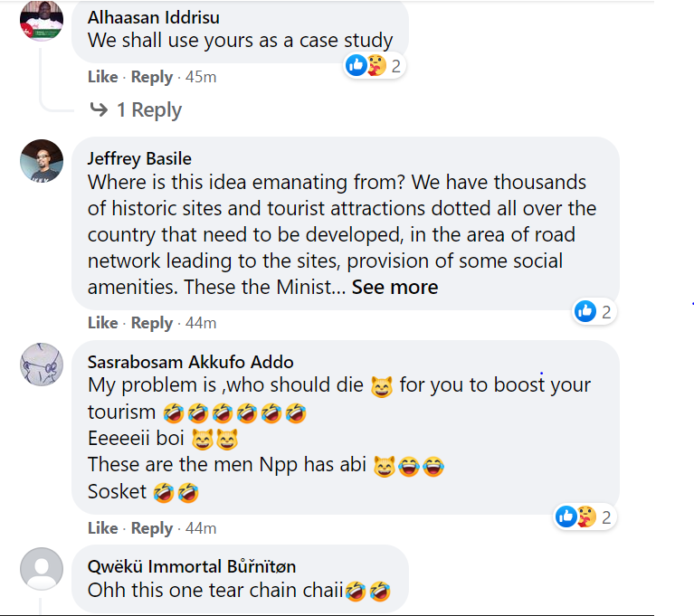Reply to Jeffrey Basile's comment

(151, 323)
